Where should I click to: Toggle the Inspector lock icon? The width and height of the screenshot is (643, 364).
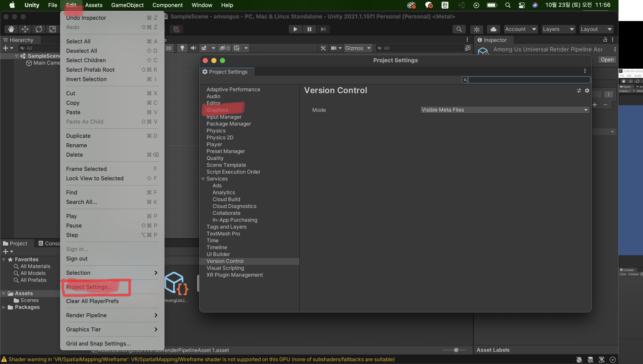605,39
